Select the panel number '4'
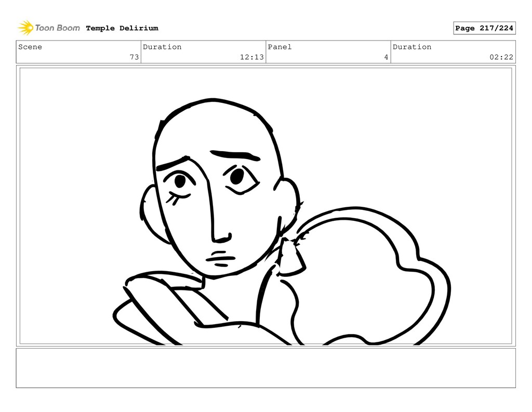 pyautogui.click(x=386, y=57)
